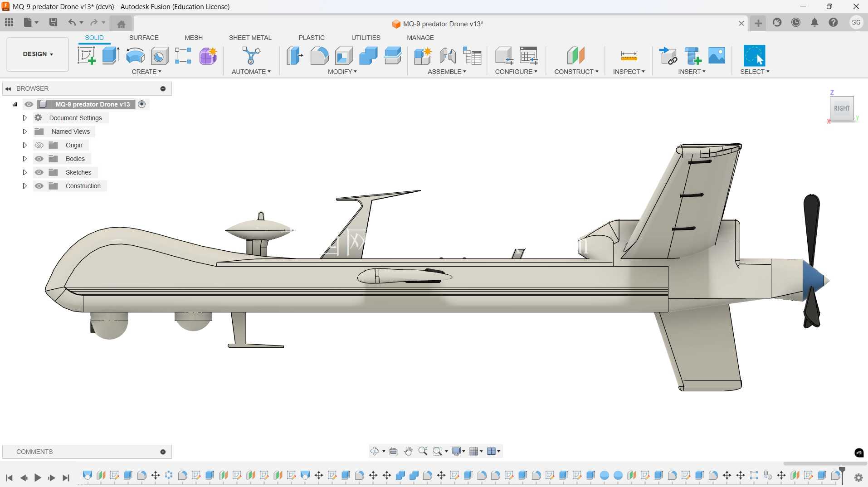Image resolution: width=868 pixels, height=487 pixels.
Task: Click the Extrude tool icon
Action: [111, 56]
